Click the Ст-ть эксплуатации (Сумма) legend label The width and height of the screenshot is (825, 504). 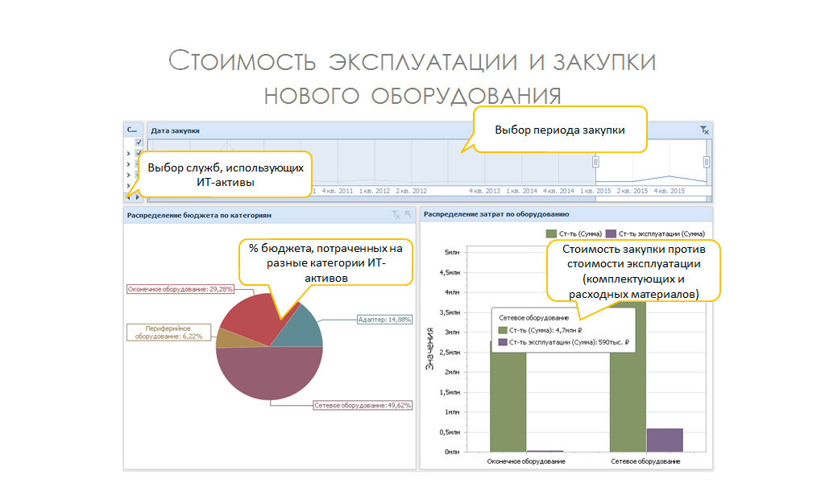661,233
